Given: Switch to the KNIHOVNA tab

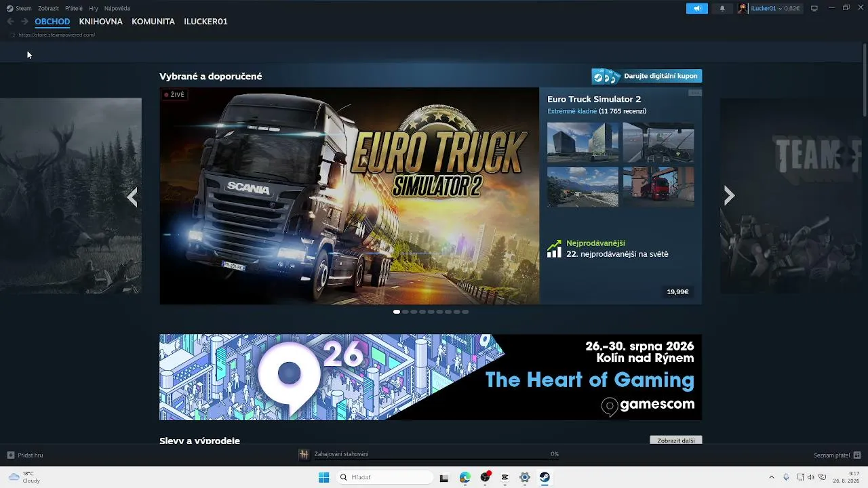Looking at the screenshot, I should (x=101, y=22).
